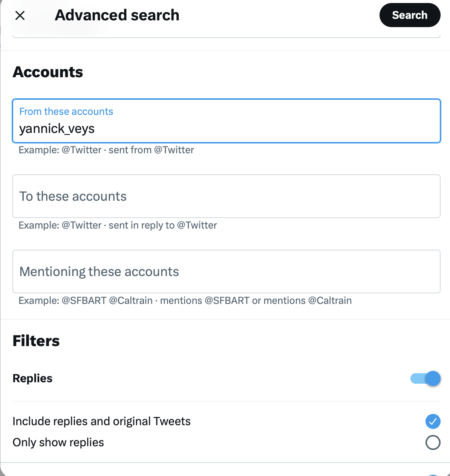Click the yannick_veys account text
The image size is (450, 476).
tap(57, 128)
